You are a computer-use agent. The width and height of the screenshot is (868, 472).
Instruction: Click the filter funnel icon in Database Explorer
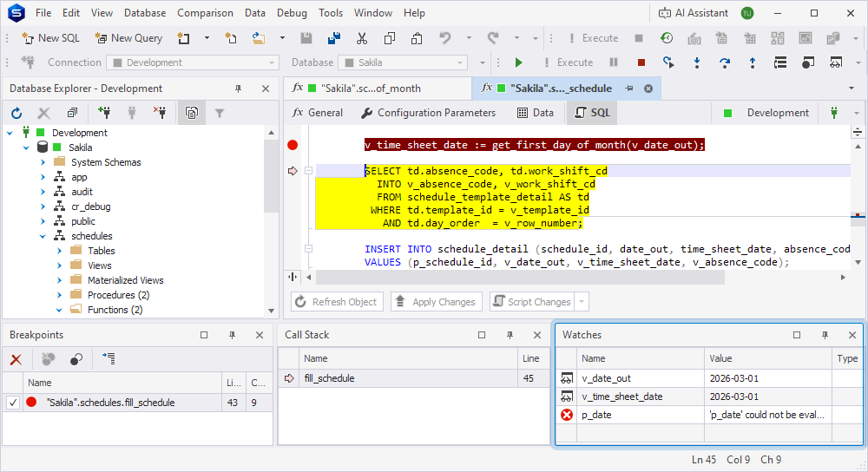click(x=220, y=114)
